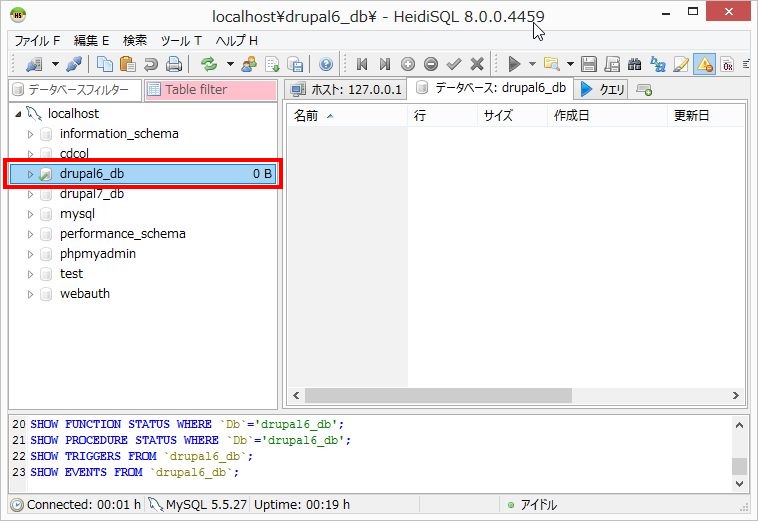
Task: Click the Insert row plus icon
Action: (408, 64)
